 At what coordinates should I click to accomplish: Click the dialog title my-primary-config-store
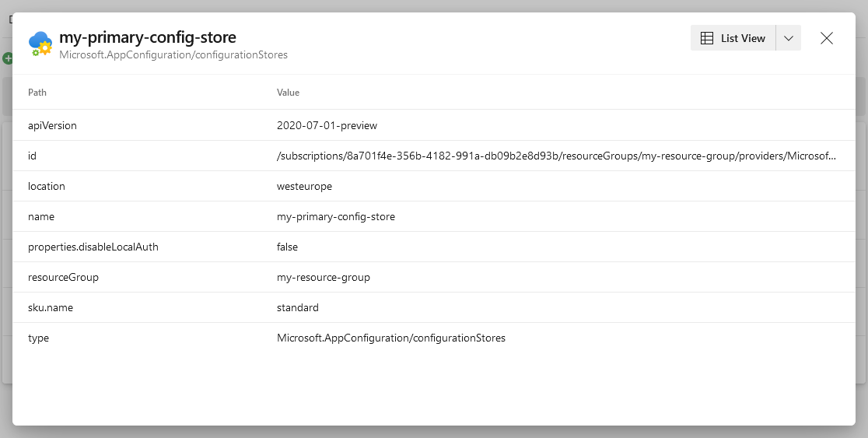point(148,37)
